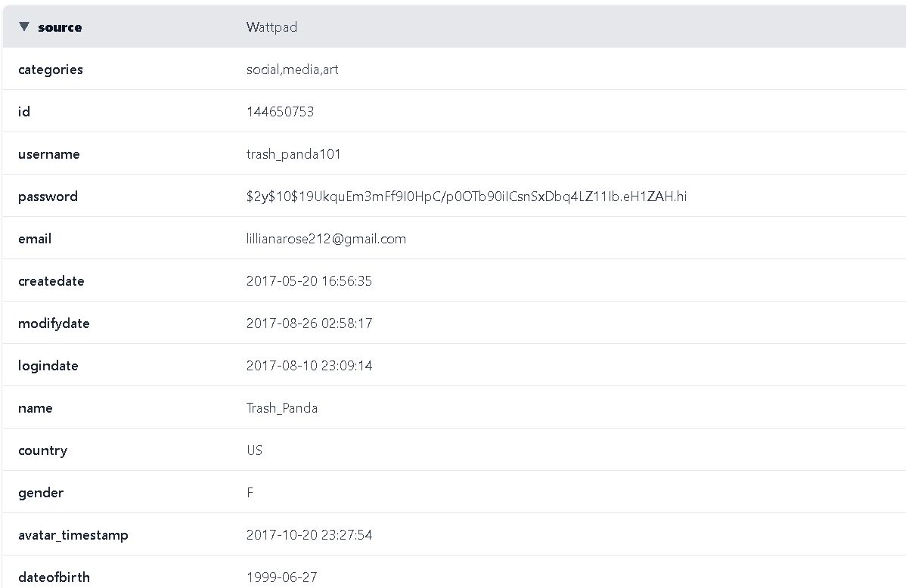This screenshot has height=588, width=906.
Task: Click the dateofbirth value 1999-06-27
Action: pos(281,577)
